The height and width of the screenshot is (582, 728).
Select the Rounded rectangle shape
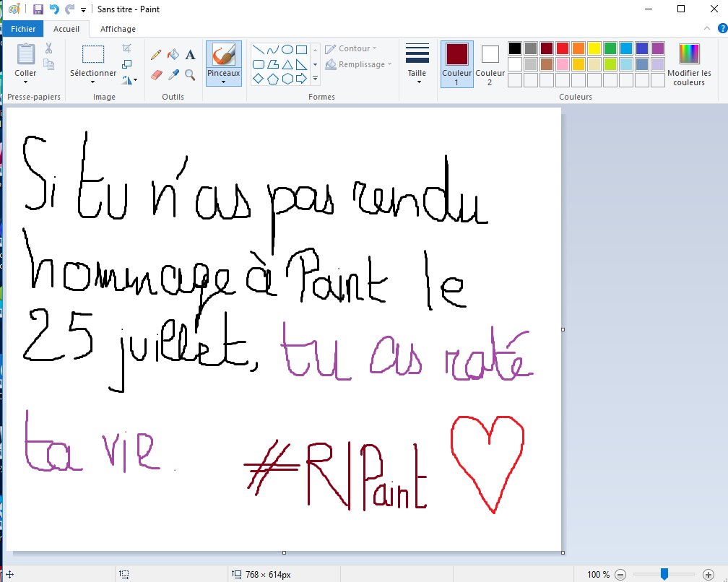pyautogui.click(x=259, y=64)
